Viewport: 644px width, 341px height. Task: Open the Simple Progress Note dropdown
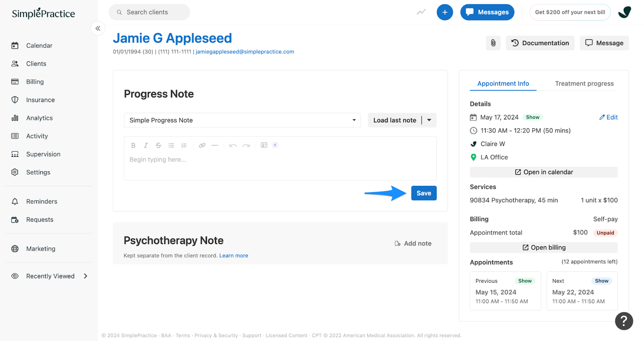pyautogui.click(x=242, y=120)
